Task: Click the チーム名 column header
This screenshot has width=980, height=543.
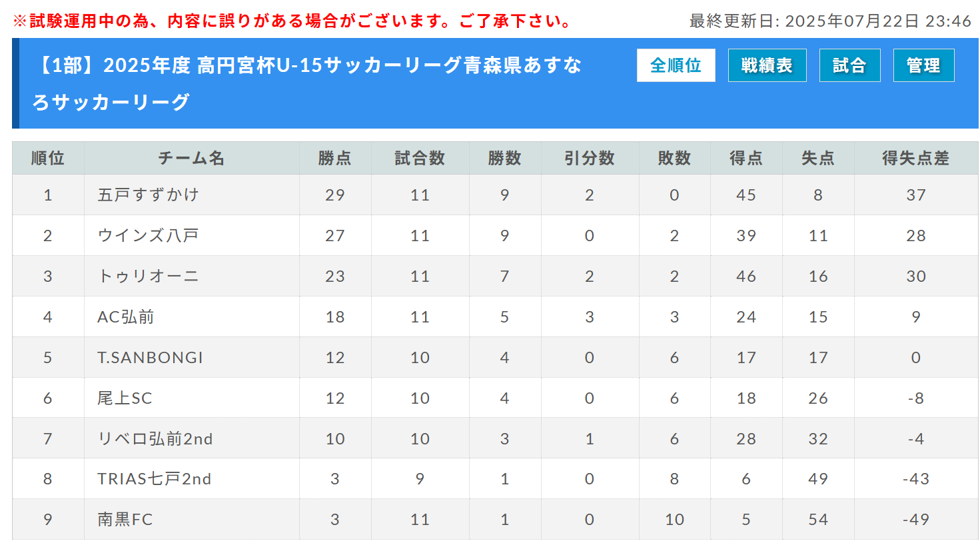Action: (192, 158)
